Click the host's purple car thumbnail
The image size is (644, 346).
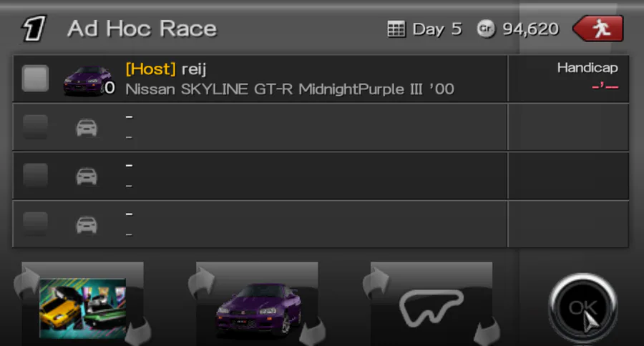(x=87, y=81)
